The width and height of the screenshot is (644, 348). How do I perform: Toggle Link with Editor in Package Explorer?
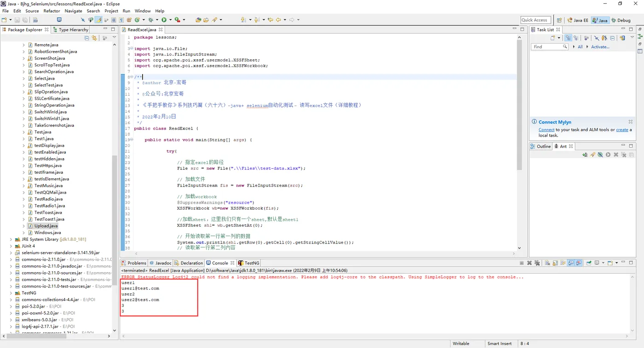94,38
